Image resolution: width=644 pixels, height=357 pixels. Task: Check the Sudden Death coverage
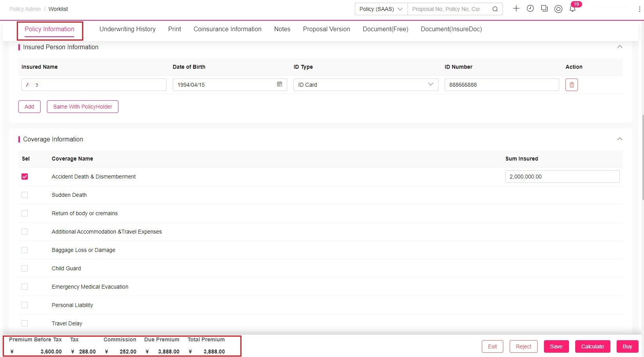point(25,195)
